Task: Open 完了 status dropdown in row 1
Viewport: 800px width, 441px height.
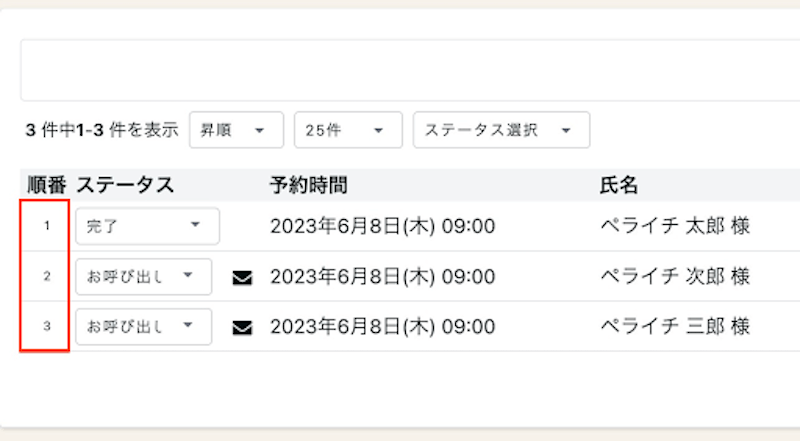Action: pyautogui.click(x=147, y=226)
